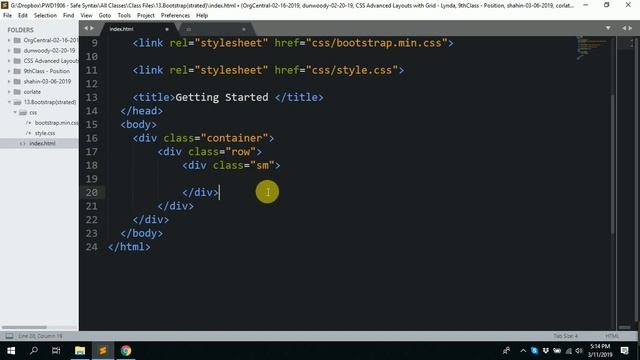640x360 pixels.
Task: Open the View menu
Action: tap(86, 16)
